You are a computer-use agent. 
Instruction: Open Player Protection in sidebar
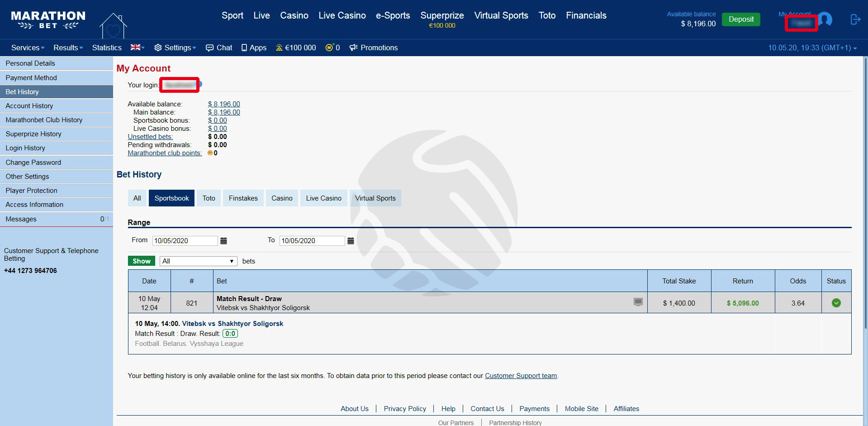coord(57,191)
